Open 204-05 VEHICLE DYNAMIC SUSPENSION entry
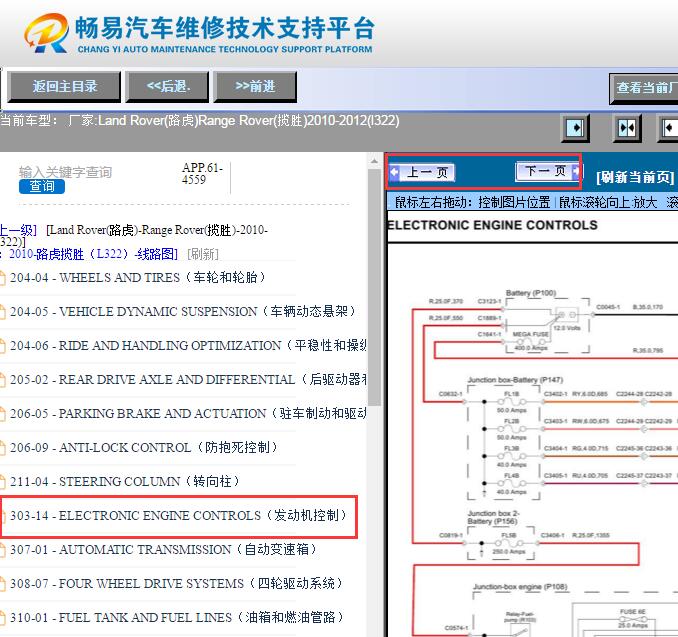The height and width of the screenshot is (637, 678). (x=182, y=311)
